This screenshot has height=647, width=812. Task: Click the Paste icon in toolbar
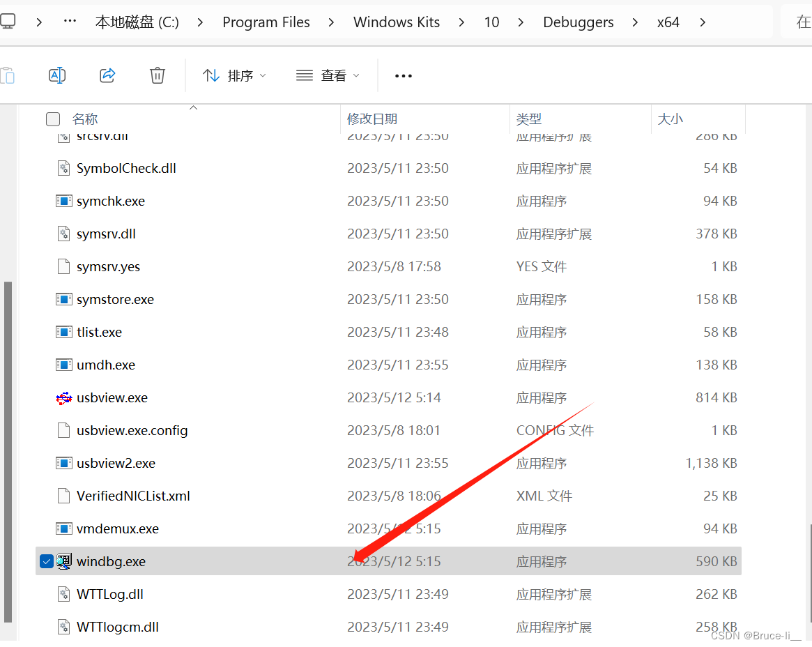pyautogui.click(x=7, y=75)
